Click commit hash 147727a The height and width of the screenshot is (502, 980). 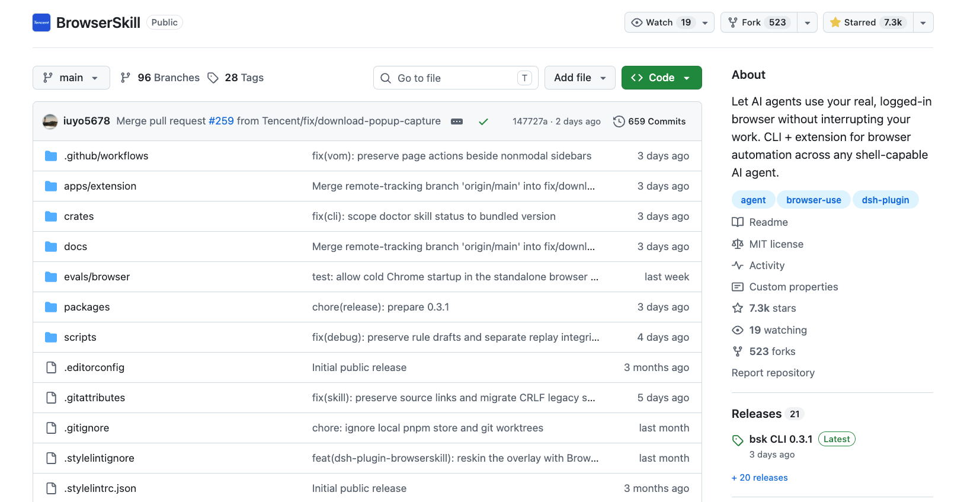[x=530, y=121]
